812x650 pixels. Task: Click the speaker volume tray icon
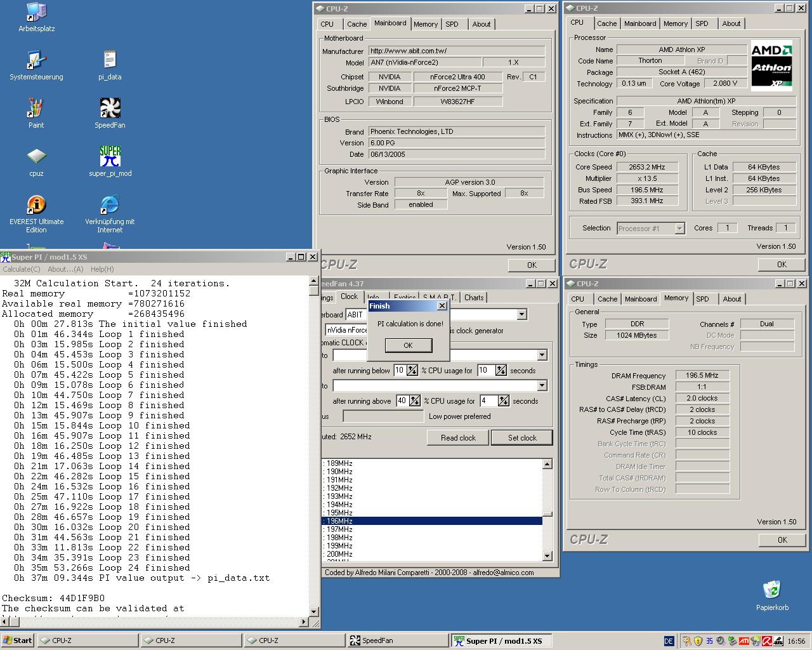click(721, 641)
